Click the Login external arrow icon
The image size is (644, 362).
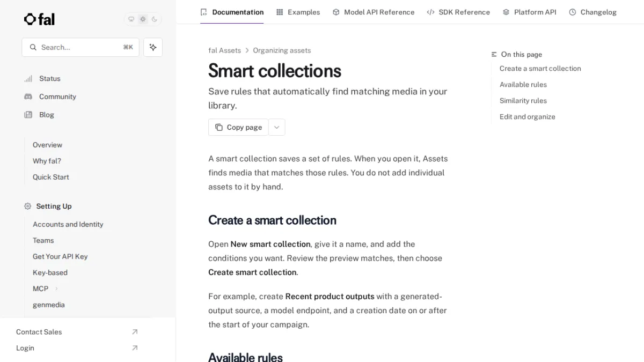pos(135,348)
